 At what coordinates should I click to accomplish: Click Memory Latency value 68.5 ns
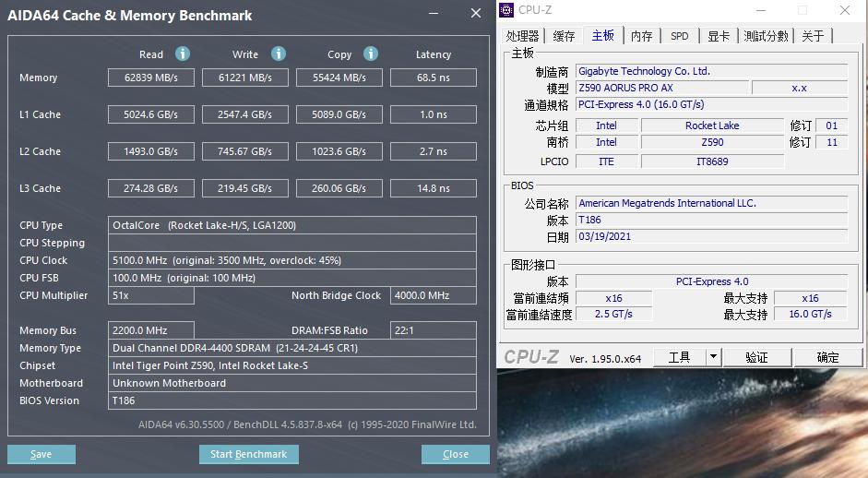(434, 78)
